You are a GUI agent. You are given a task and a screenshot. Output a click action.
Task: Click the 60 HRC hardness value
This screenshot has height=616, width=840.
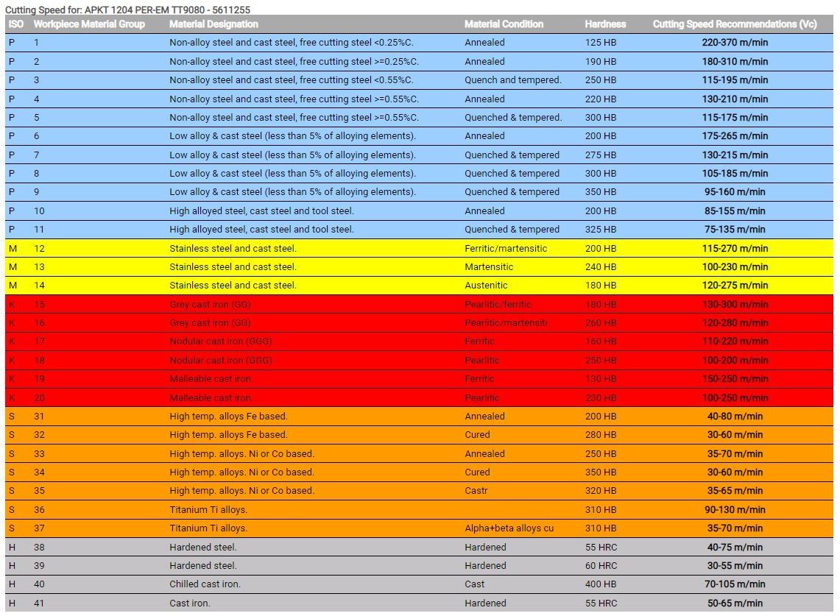click(x=601, y=566)
